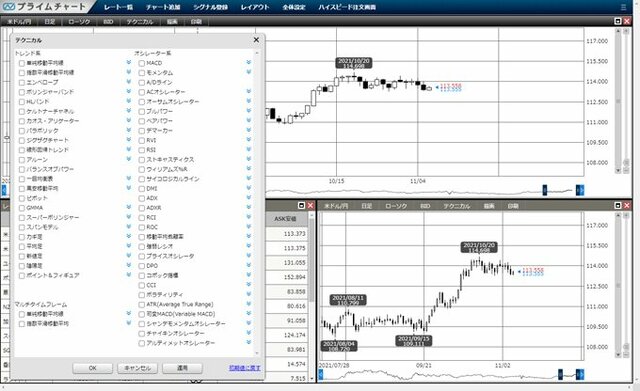Click the プライムチャート logo icon
Image resolution: width=640 pixels, height=391 pixels.
point(9,7)
